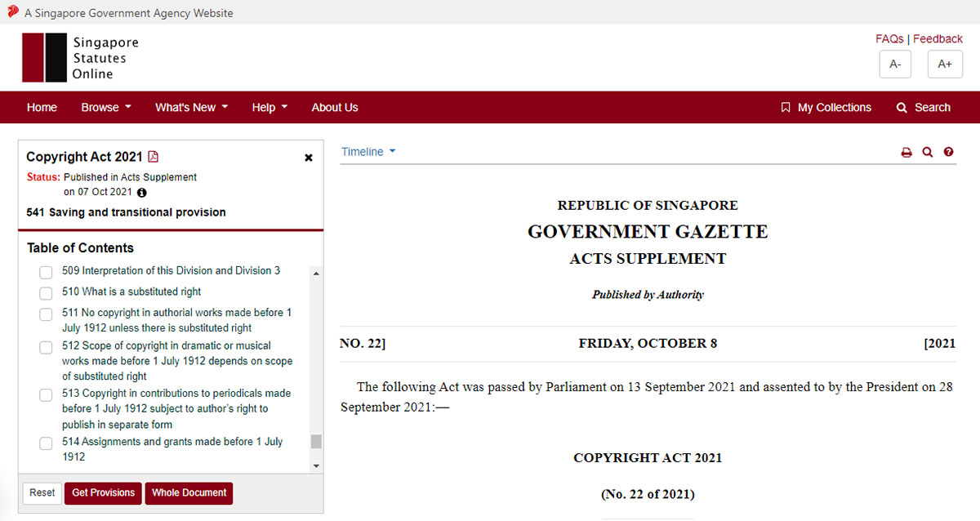Screen dimensions: 980x521
Task: Click 'COPYRIGHT ACT 2021' document heading
Action: [x=648, y=458]
